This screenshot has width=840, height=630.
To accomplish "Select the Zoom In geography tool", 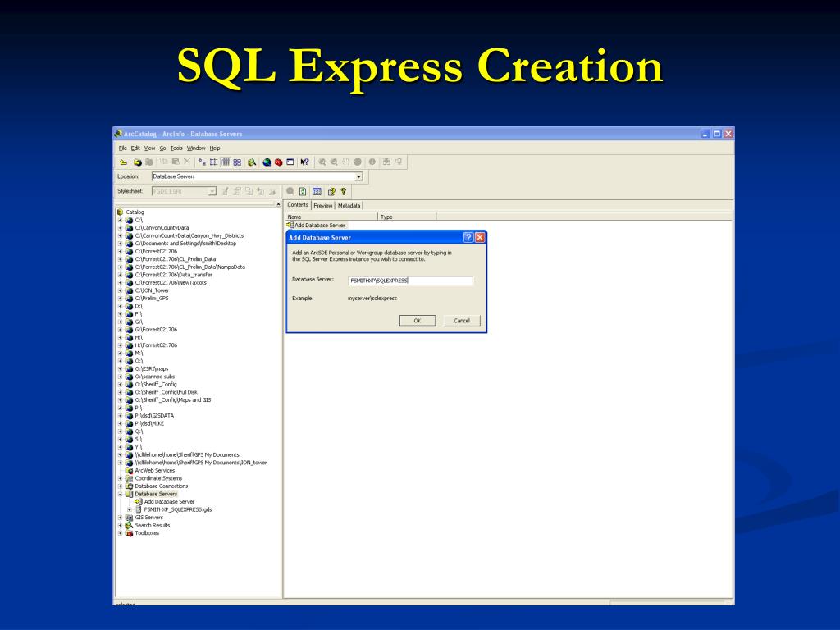I will 322,162.
